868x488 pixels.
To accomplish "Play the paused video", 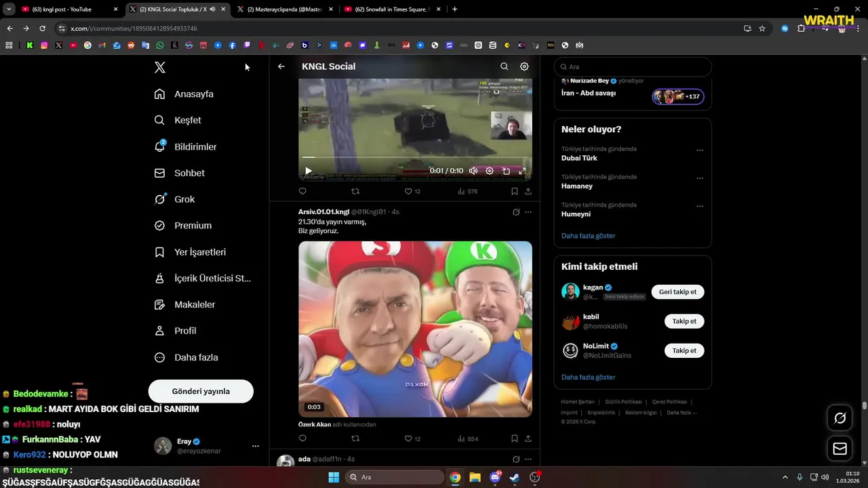I will click(x=309, y=171).
